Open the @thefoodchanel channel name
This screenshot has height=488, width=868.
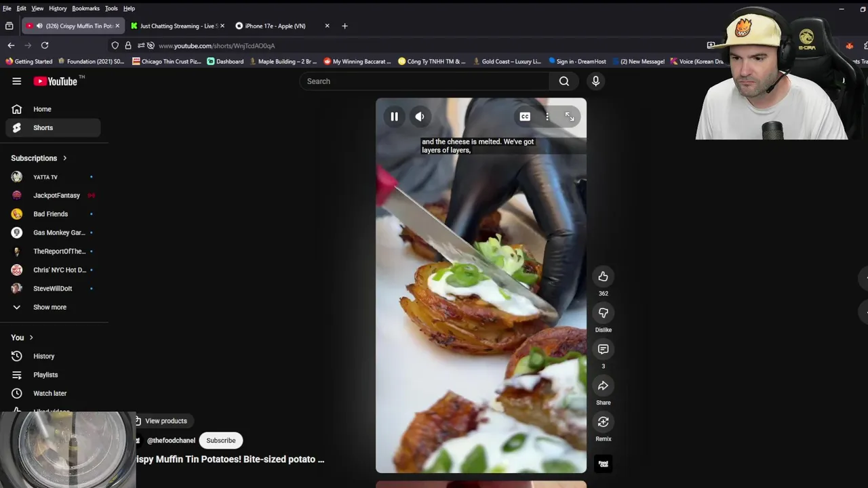click(x=171, y=441)
